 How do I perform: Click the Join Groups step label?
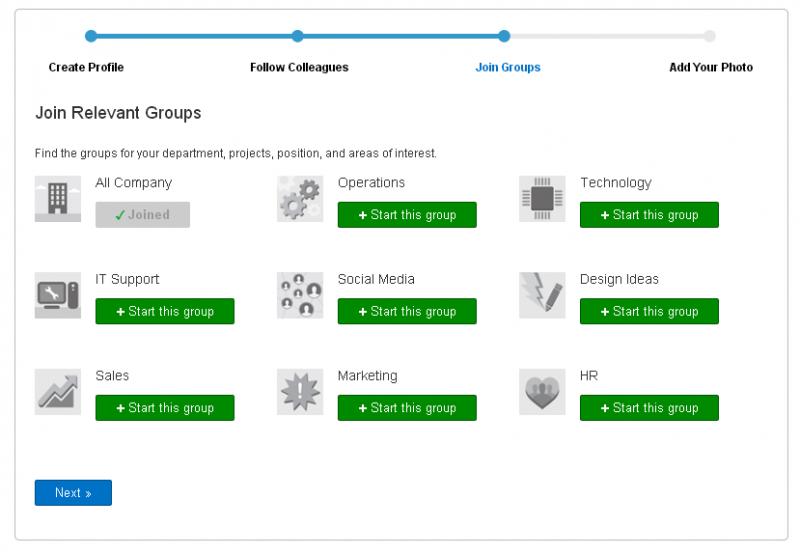pos(508,67)
